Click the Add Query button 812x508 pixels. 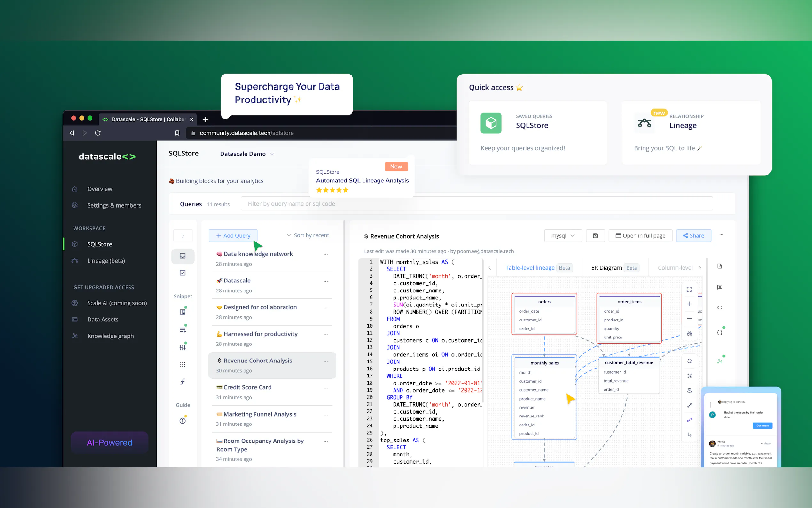[233, 235]
